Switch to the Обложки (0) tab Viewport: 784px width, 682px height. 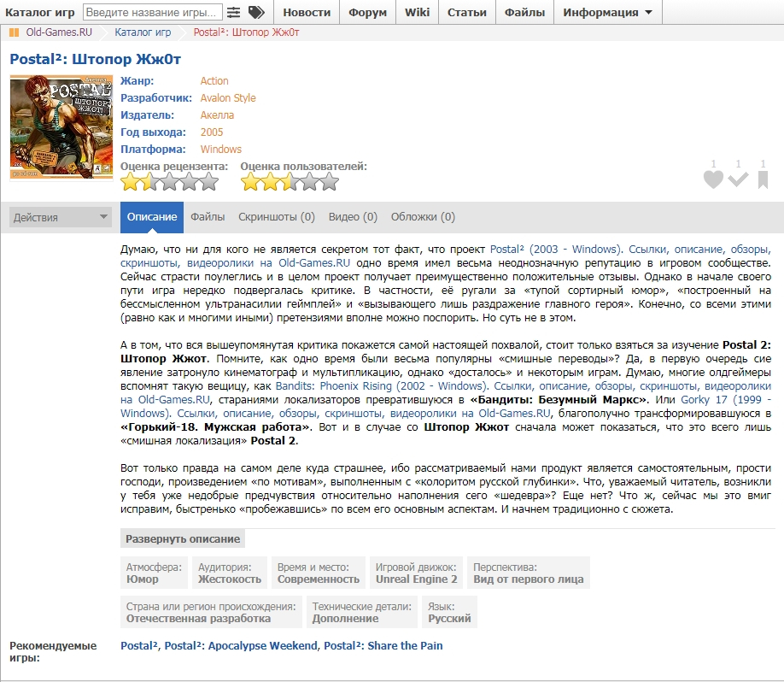[x=423, y=217]
